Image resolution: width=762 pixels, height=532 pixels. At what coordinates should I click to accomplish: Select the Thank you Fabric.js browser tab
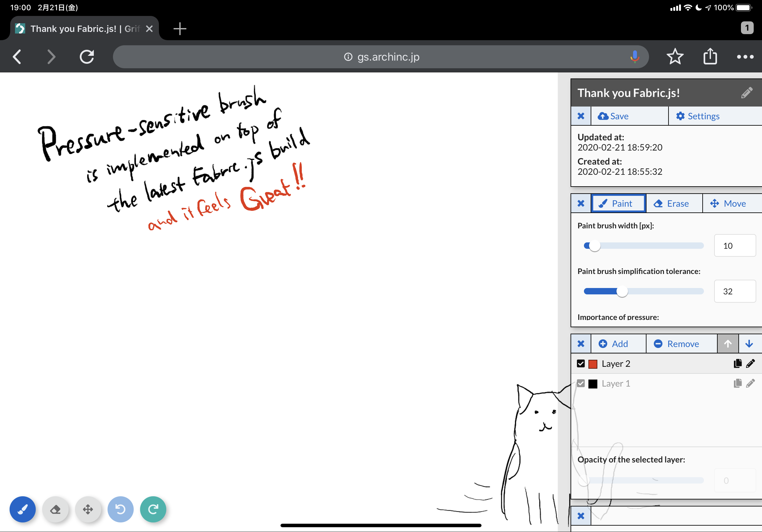(x=84, y=29)
